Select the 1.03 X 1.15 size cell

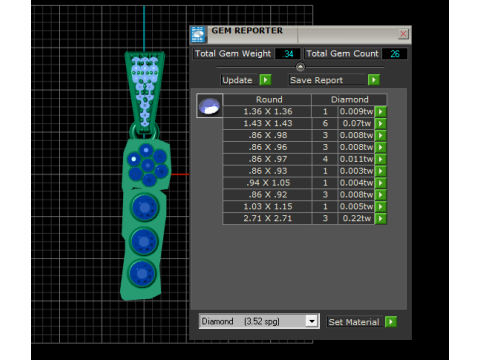(267, 207)
